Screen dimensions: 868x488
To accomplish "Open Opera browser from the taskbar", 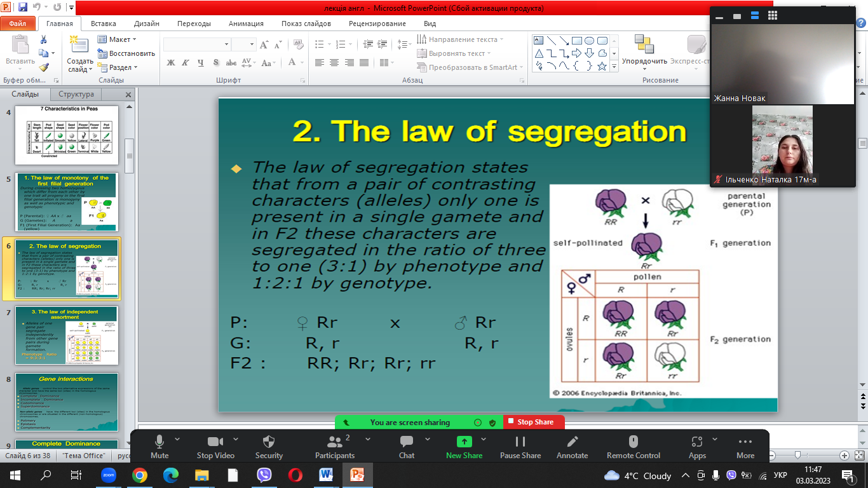I will [295, 475].
